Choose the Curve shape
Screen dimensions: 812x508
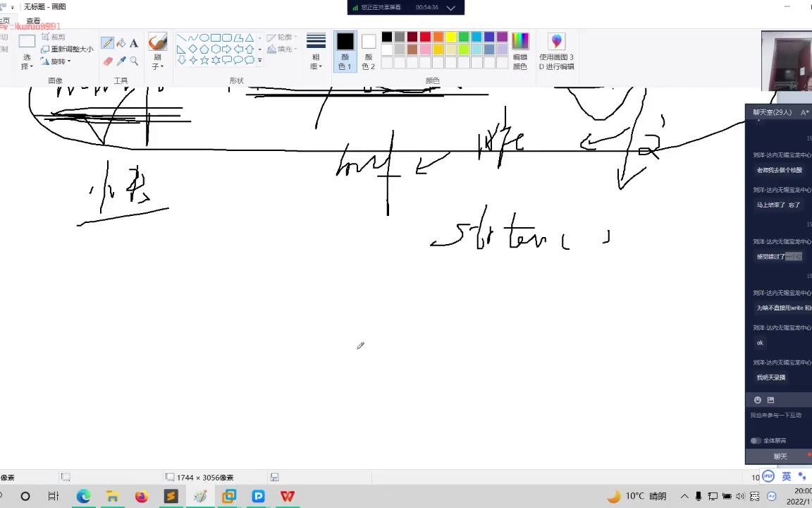click(x=192, y=38)
